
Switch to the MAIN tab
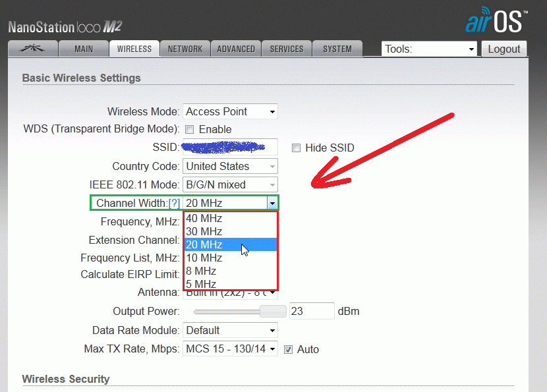84,49
